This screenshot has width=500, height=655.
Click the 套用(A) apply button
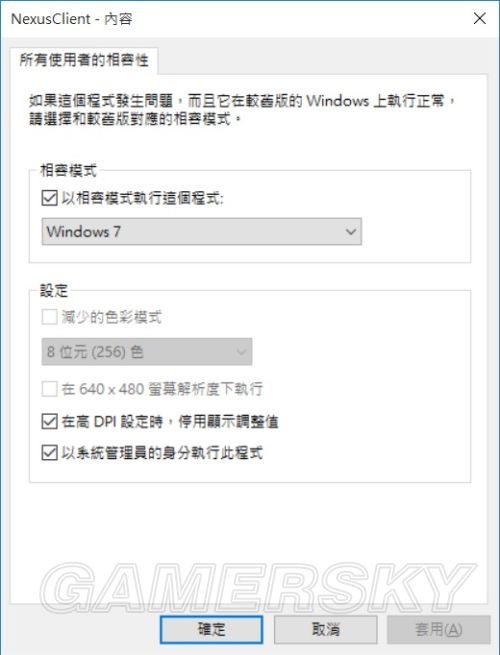click(x=439, y=629)
